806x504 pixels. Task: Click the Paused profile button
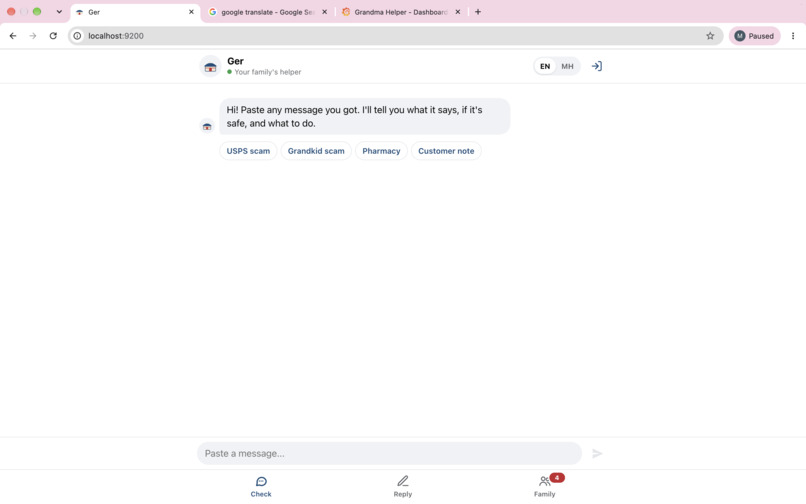click(x=755, y=36)
